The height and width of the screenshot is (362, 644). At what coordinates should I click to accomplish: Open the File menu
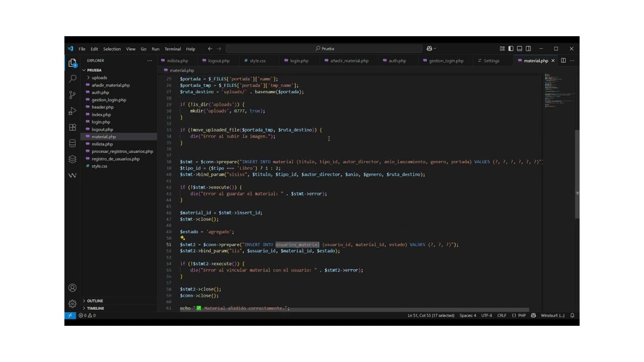[82, 49]
